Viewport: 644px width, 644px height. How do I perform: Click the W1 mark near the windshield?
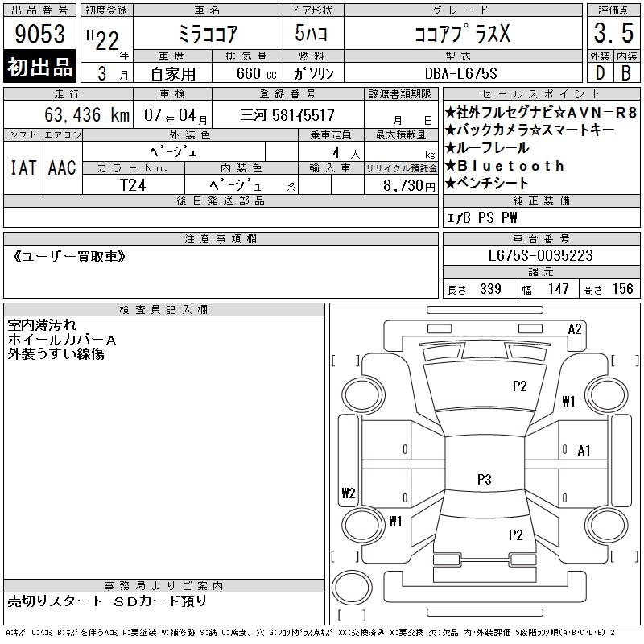point(568,402)
